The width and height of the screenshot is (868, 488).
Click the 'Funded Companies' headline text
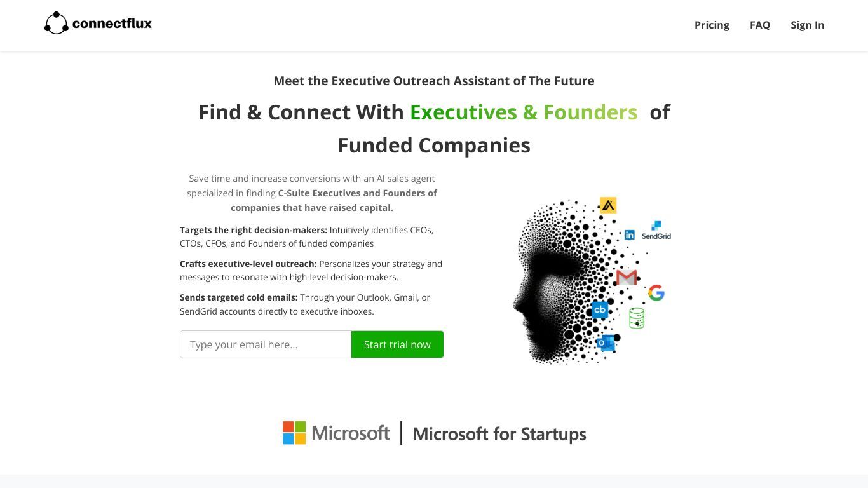tap(434, 145)
